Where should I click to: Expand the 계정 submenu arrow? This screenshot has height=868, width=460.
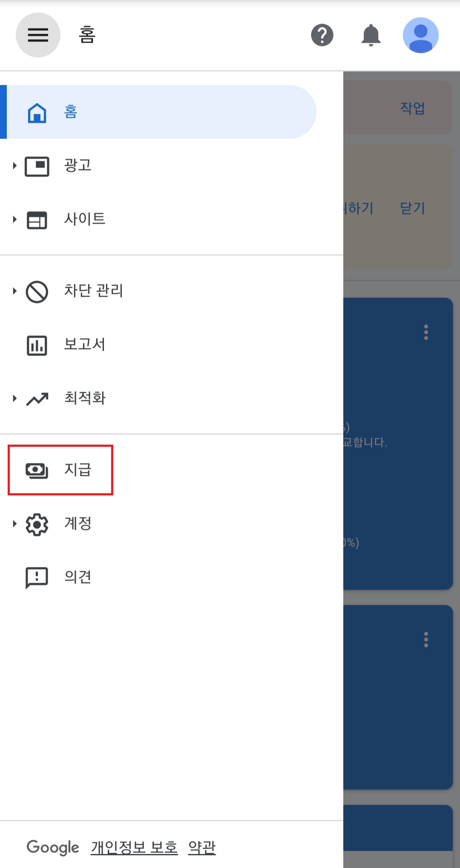(14, 524)
